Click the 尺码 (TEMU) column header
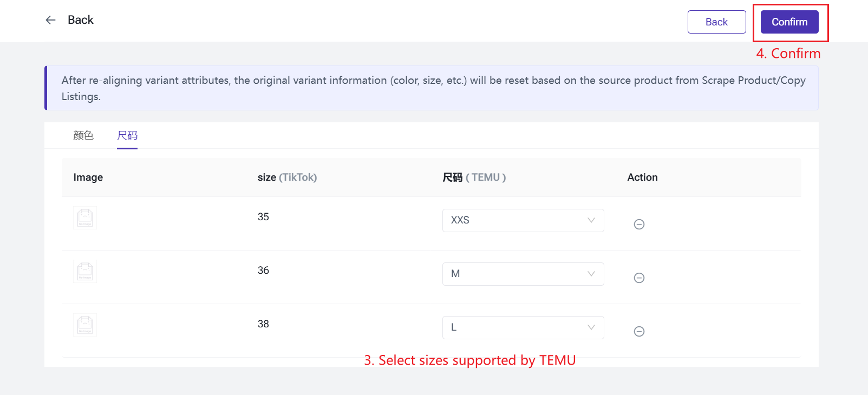This screenshot has height=395, width=868. click(474, 177)
